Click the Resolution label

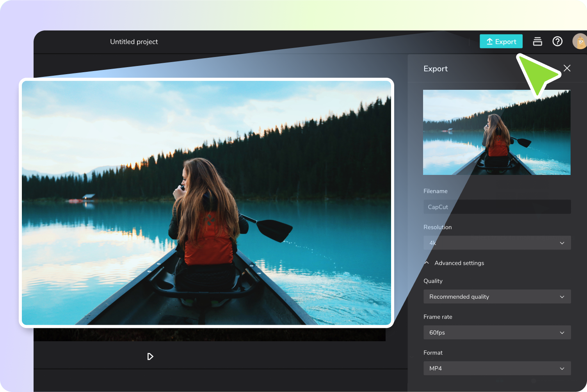438,227
